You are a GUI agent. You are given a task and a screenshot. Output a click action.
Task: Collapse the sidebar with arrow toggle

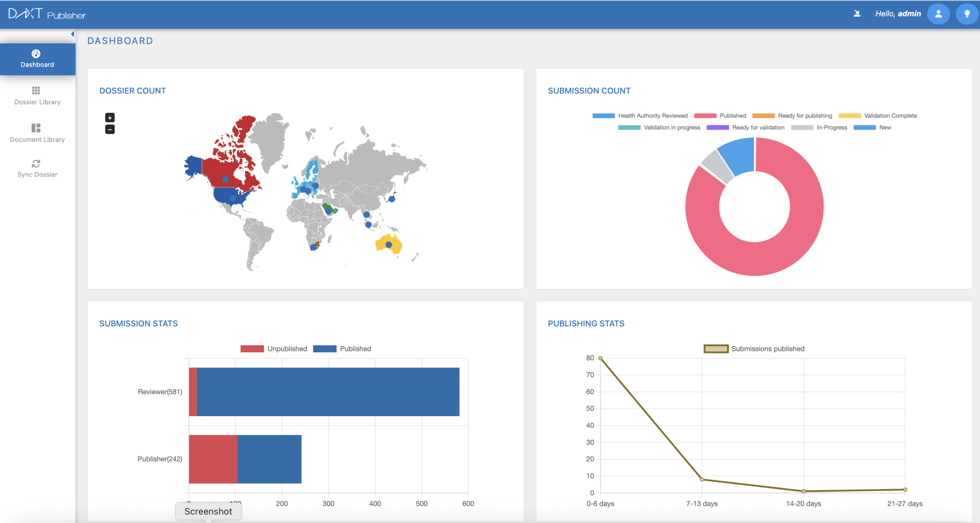pos(72,34)
